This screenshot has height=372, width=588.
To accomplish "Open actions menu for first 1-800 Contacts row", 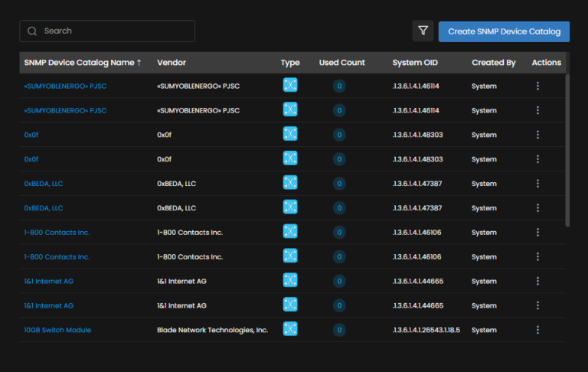I will coord(537,232).
